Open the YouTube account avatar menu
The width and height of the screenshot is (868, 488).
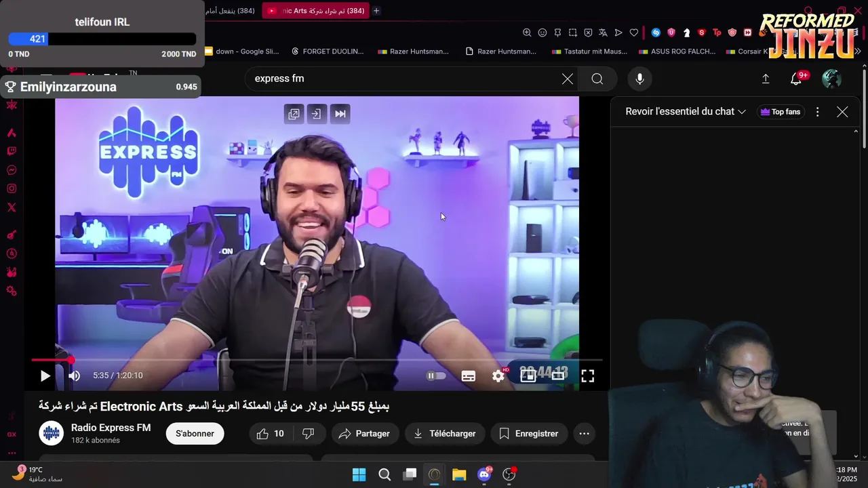point(831,79)
